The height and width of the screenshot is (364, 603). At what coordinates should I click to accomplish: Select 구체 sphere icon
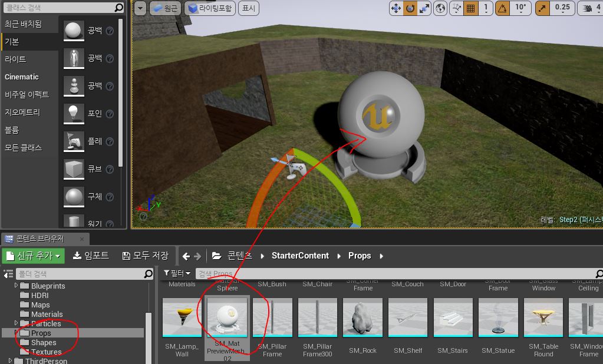tap(74, 196)
